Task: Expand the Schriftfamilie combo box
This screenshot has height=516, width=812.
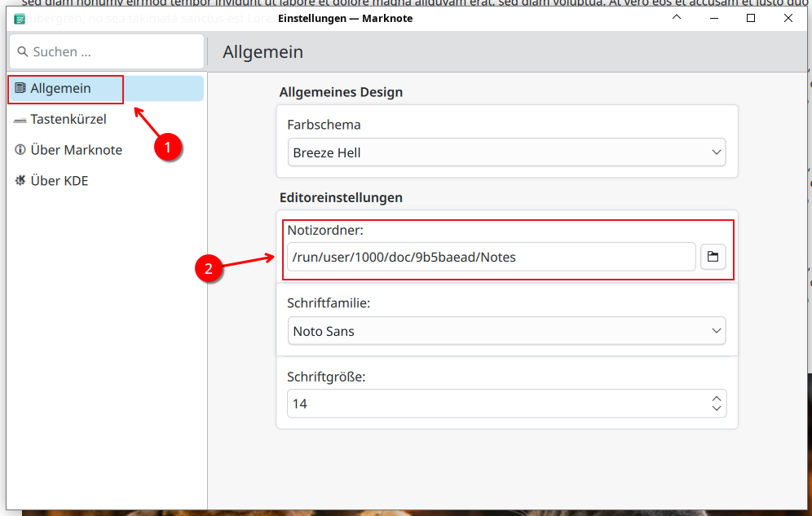Action: [x=506, y=331]
